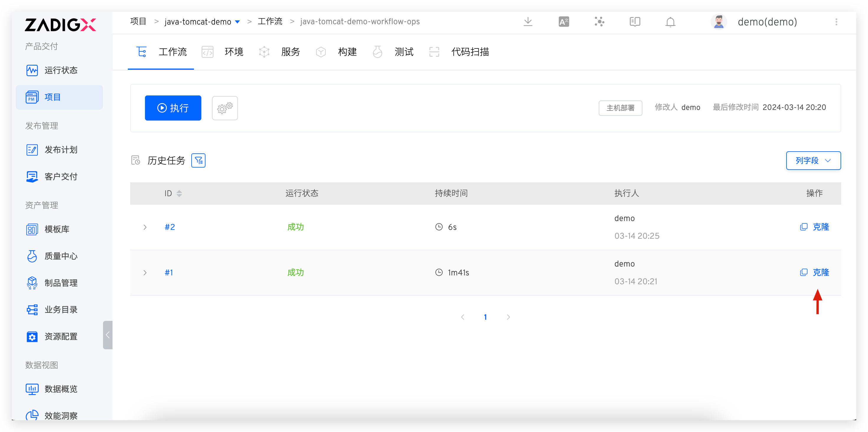Click the 03-14 20:25 timestamp

click(x=637, y=236)
